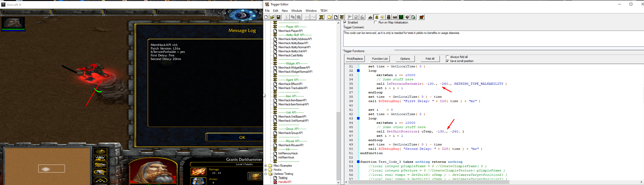Screen dimensions: 644x185
Task: Click the Import Manager icon
Action: (413, 17)
